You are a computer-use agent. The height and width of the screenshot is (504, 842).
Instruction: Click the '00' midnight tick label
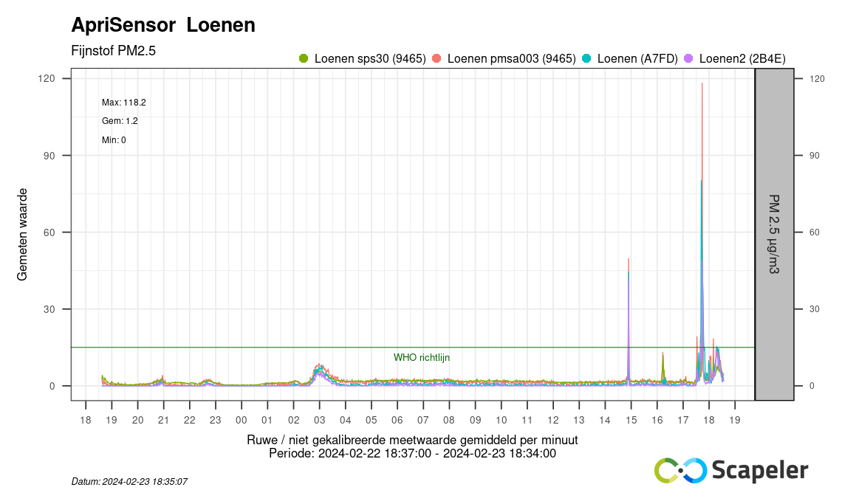(x=241, y=421)
